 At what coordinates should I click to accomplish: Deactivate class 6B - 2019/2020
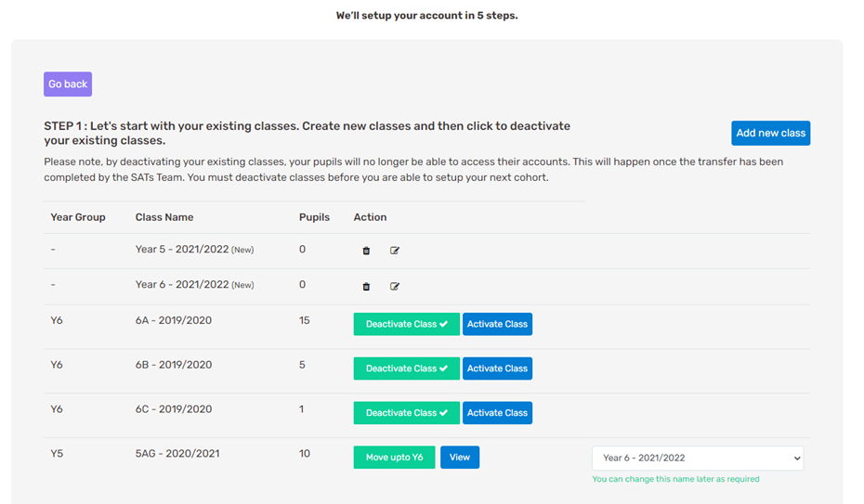tap(407, 368)
